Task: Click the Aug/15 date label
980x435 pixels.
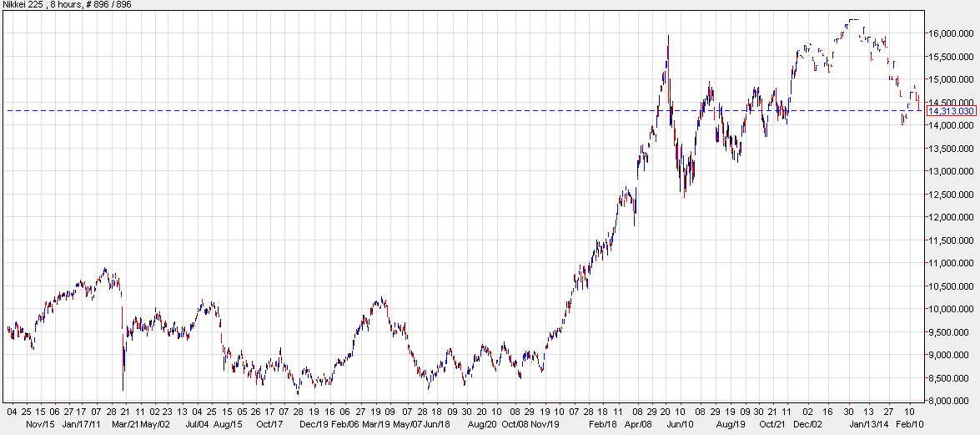Action: coord(228,424)
